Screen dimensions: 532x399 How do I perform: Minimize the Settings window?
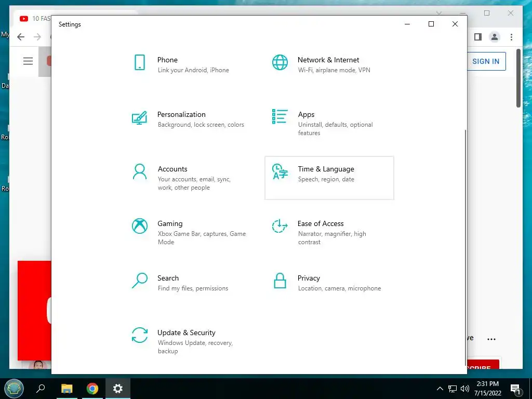coord(407,24)
